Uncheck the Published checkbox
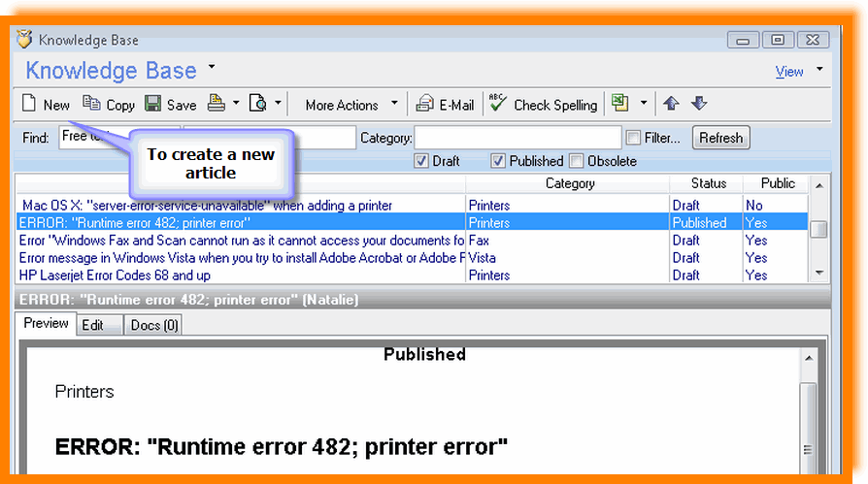Screen dimensions: 868x484 pyautogui.click(x=498, y=161)
